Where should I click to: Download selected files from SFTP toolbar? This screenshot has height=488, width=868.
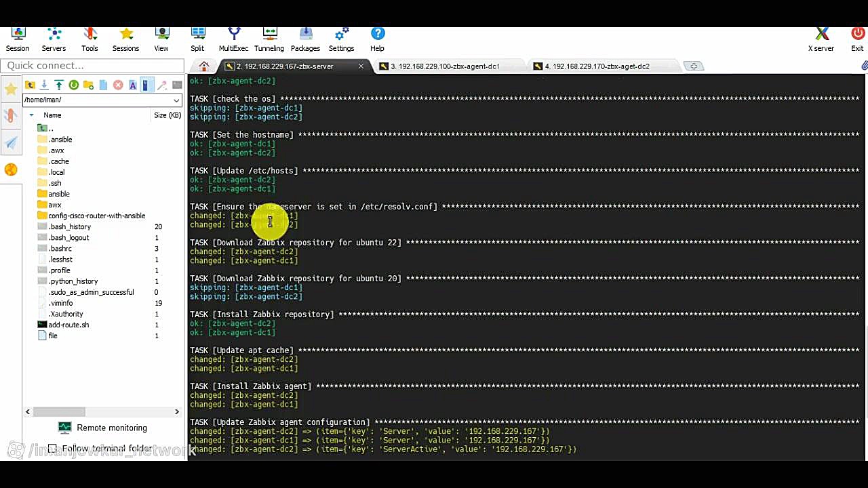(x=44, y=85)
